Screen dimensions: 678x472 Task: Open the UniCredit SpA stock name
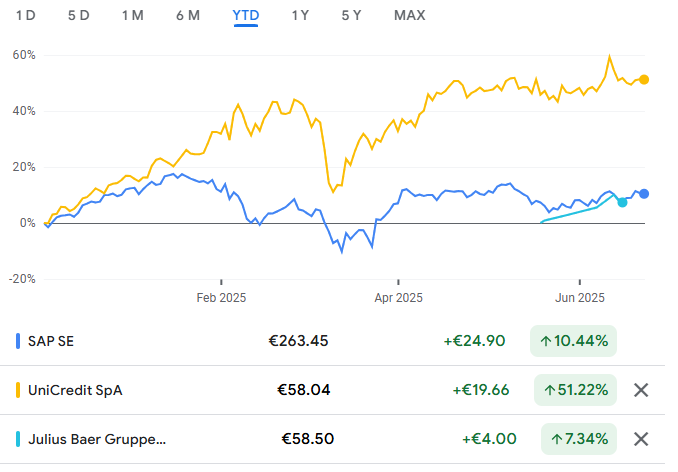pyautogui.click(x=75, y=390)
